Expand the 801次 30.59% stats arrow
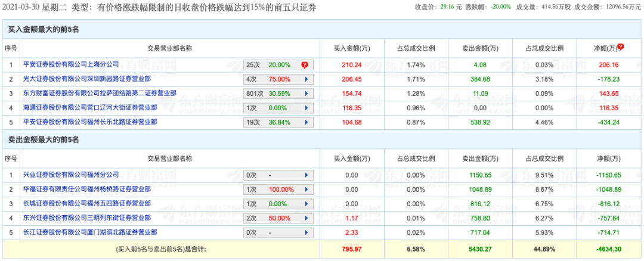Viewport: 644px width, 261px height. pyautogui.click(x=306, y=94)
